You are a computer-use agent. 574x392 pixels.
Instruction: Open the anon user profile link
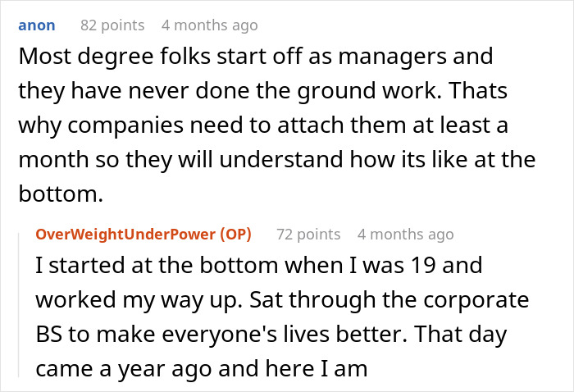[x=37, y=25]
